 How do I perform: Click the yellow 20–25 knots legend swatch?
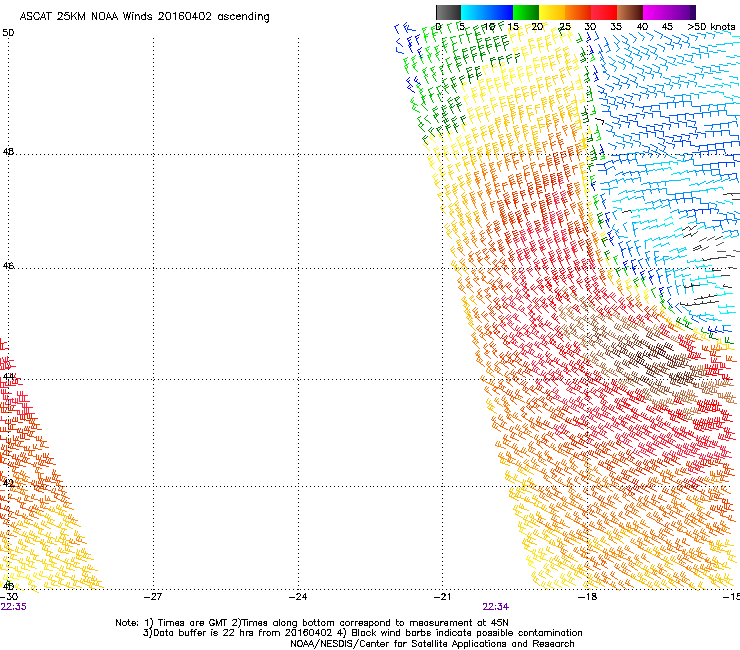[552, 12]
